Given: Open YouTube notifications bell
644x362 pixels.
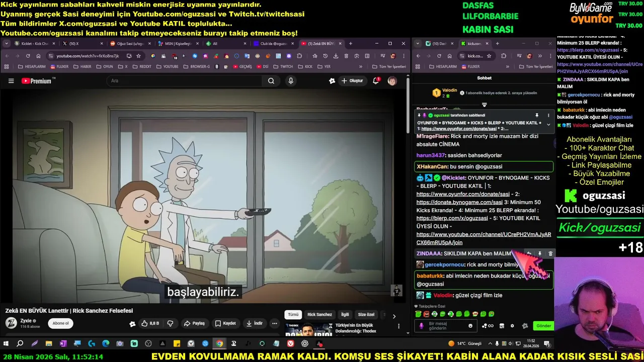Looking at the screenshot, I should tap(376, 81).
